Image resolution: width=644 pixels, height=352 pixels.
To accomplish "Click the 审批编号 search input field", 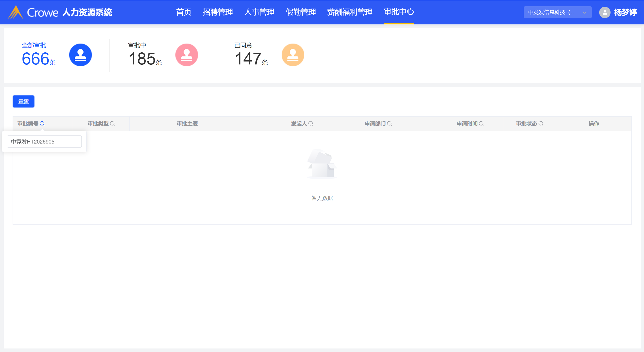I will [x=44, y=142].
